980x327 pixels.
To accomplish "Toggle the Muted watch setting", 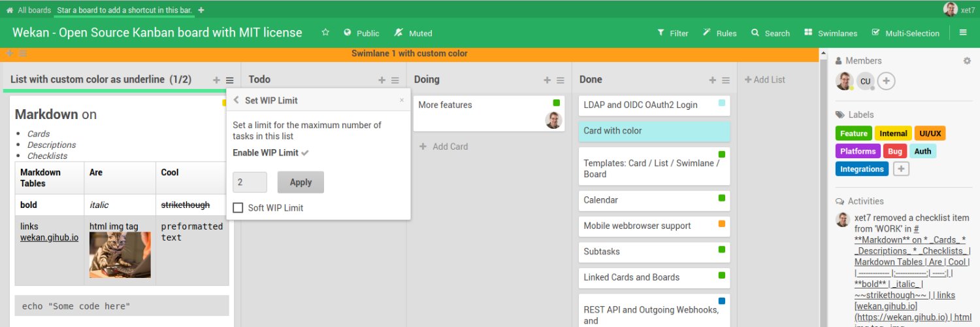I will tap(414, 33).
